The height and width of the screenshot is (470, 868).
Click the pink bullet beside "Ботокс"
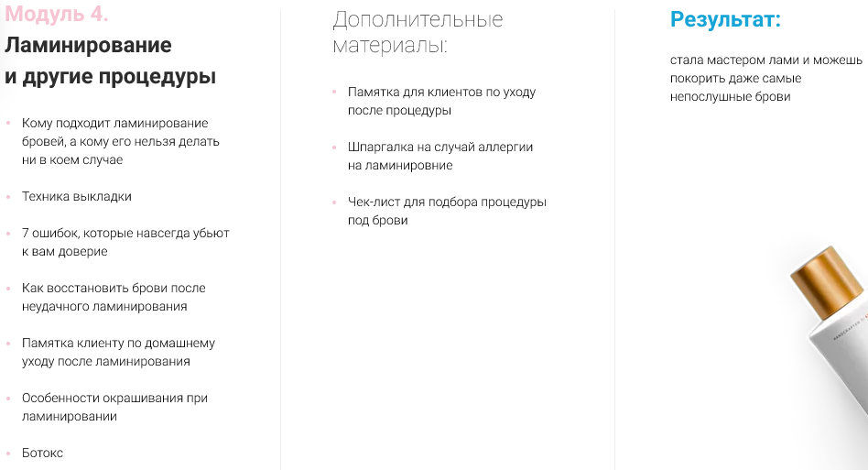[x=8, y=453]
